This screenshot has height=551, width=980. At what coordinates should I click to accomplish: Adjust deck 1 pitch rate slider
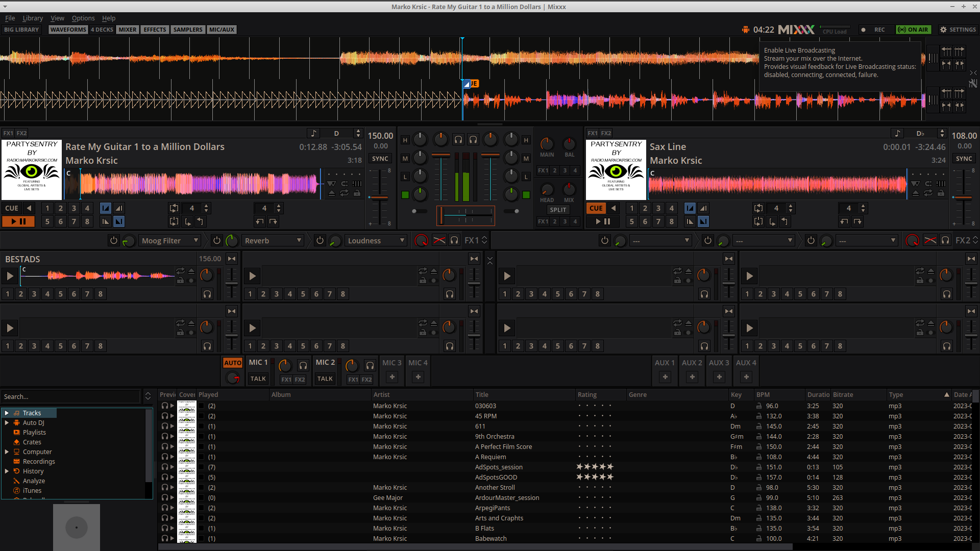[x=379, y=197]
